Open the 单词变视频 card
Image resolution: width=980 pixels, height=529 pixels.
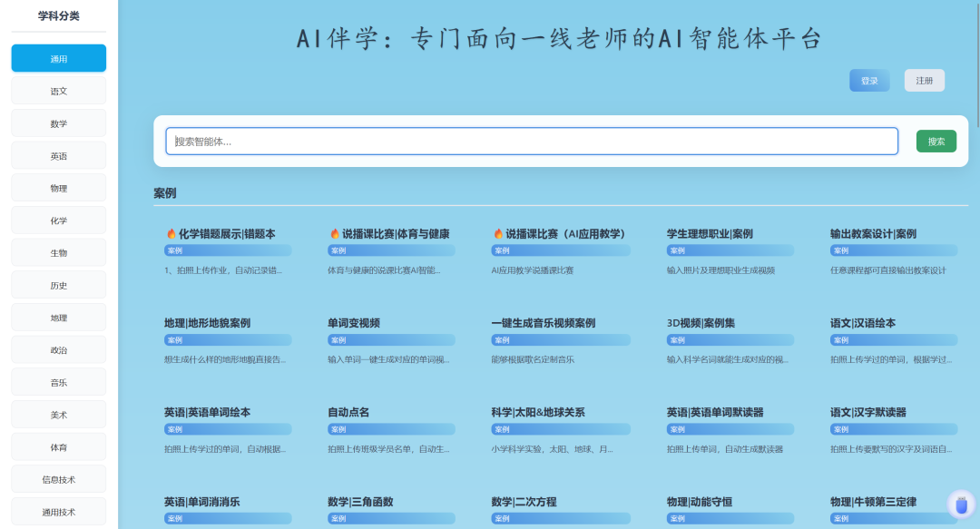coord(354,323)
